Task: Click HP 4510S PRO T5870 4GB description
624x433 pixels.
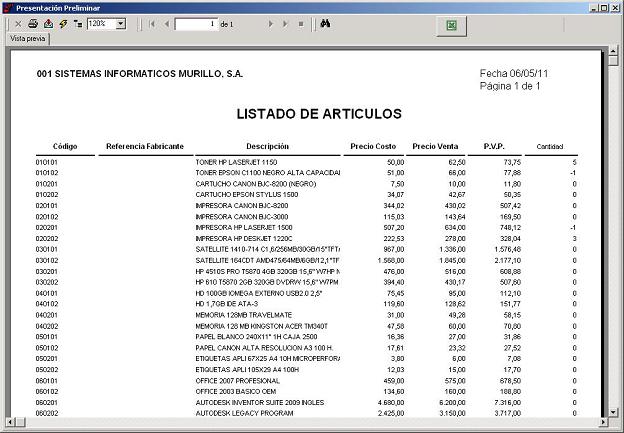Action: point(267,271)
